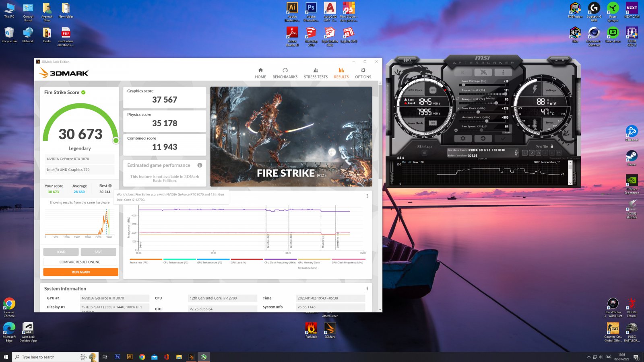The height and width of the screenshot is (362, 644).
Task: Click the info icon beside Best score
Action: pyautogui.click(x=110, y=186)
